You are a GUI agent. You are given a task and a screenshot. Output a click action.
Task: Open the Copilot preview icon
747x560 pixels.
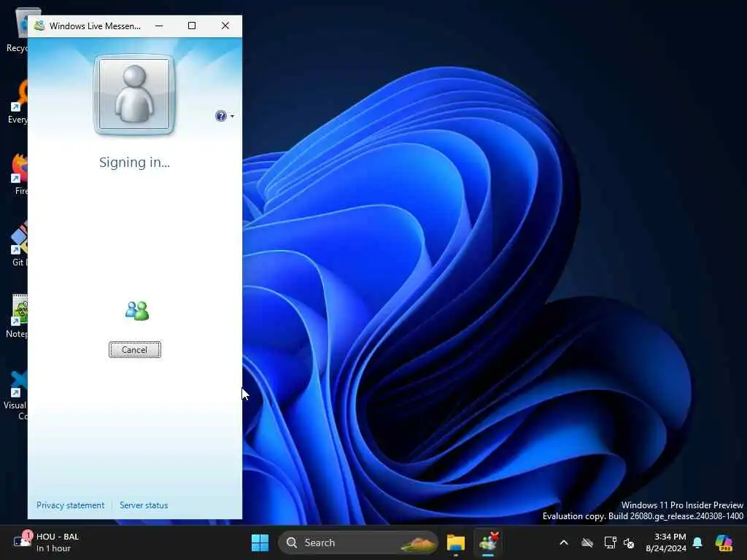click(724, 542)
